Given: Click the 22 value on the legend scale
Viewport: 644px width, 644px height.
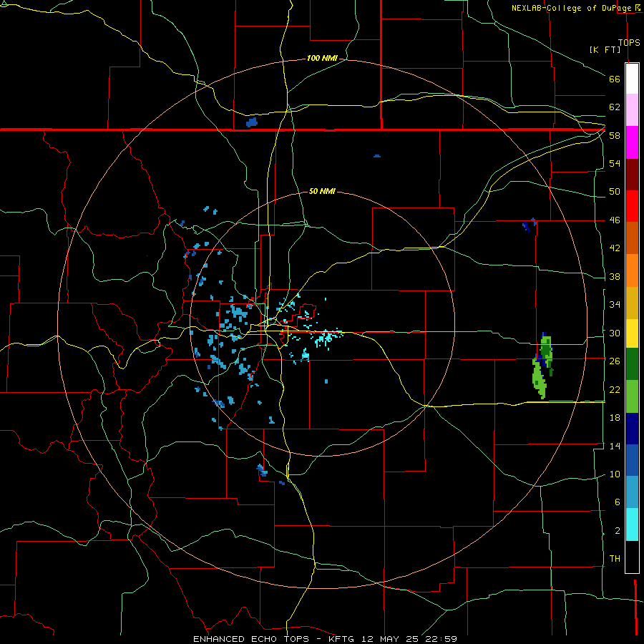Looking at the screenshot, I should pyautogui.click(x=615, y=389).
